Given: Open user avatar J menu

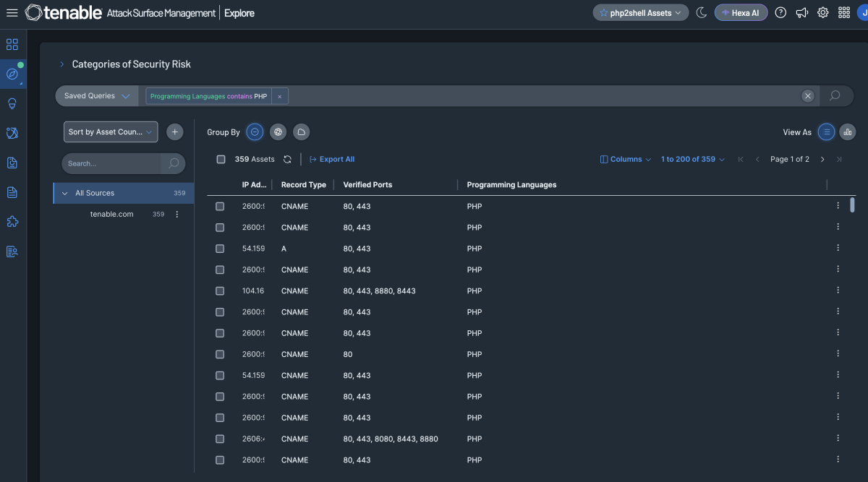Looking at the screenshot, I should point(863,13).
